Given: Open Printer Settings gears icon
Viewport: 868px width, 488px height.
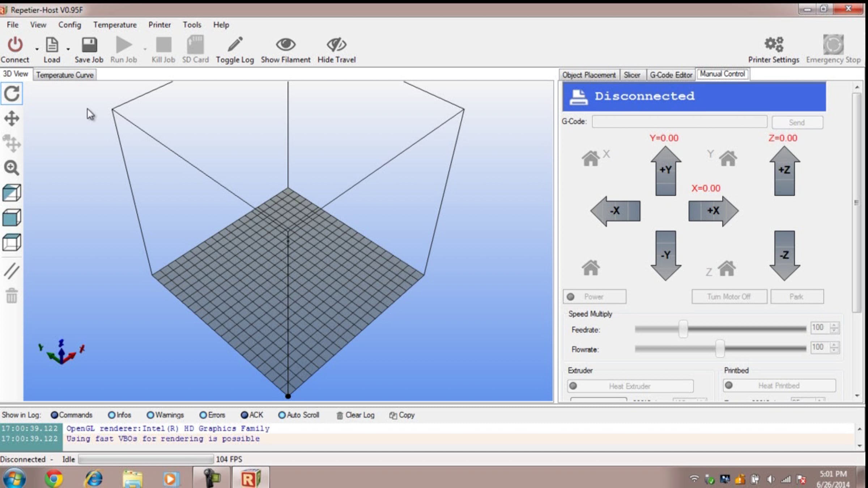Looking at the screenshot, I should point(774,45).
